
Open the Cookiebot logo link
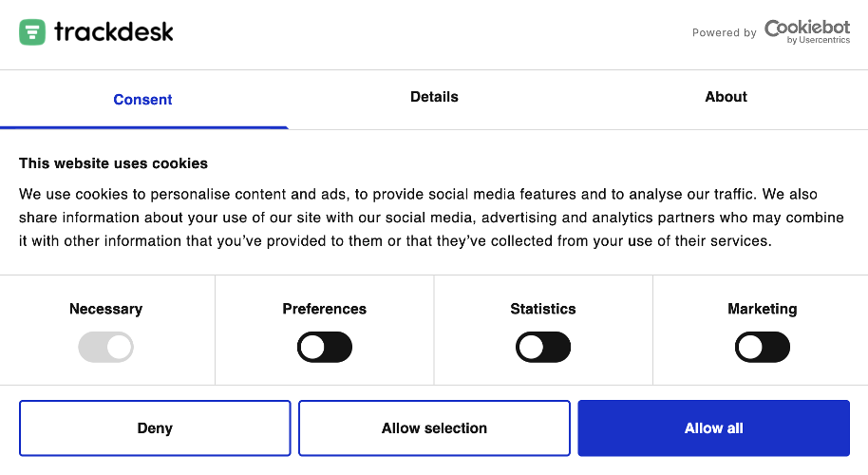807,31
